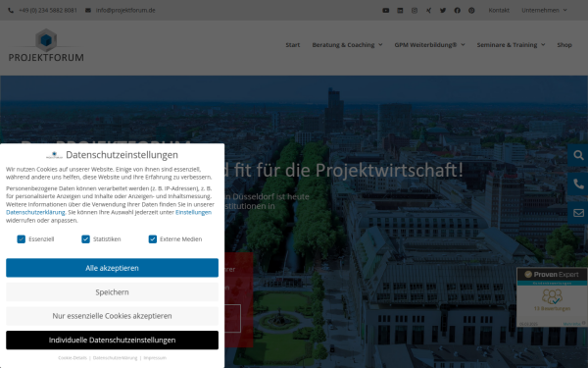Click the envelope icon beside info@projektforum.de
Image resolution: width=588 pixels, height=368 pixels.
pyautogui.click(x=88, y=11)
